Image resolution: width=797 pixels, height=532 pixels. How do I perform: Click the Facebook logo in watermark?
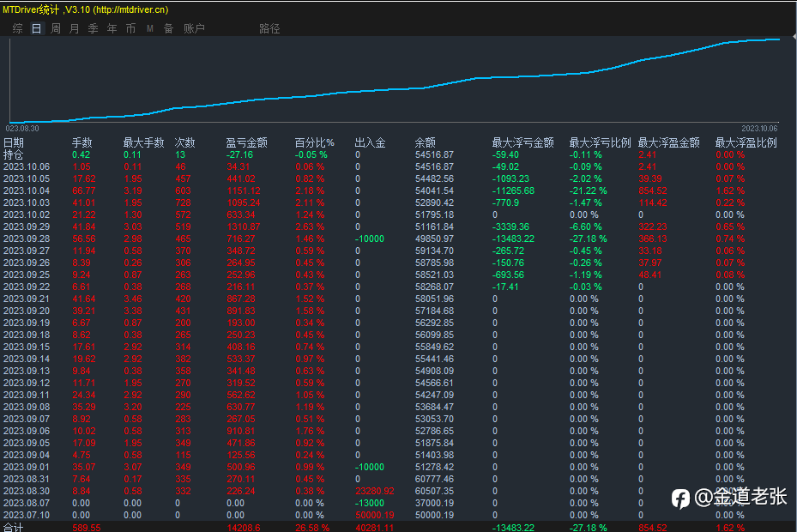[x=680, y=499]
